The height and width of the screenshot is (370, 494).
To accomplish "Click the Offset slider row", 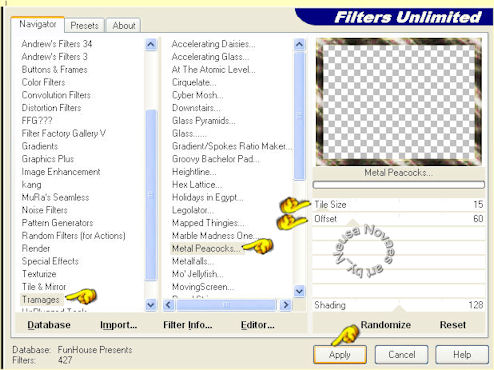I will coord(399,219).
